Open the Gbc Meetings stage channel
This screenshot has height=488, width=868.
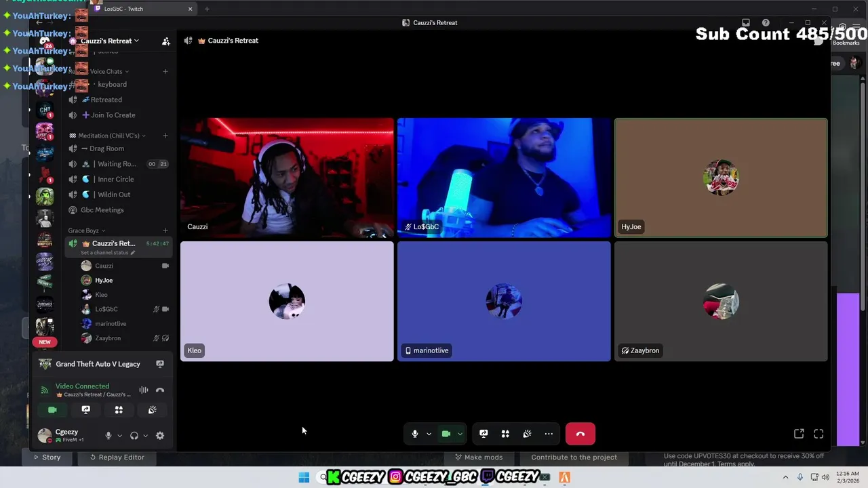[x=118, y=210]
